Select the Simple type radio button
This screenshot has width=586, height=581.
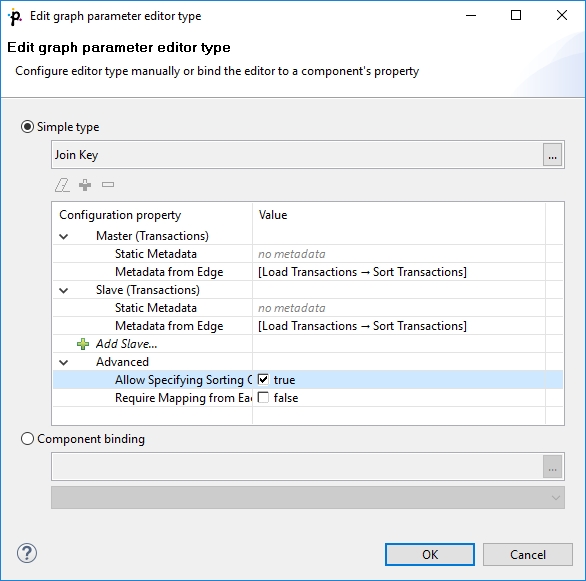pos(27,127)
